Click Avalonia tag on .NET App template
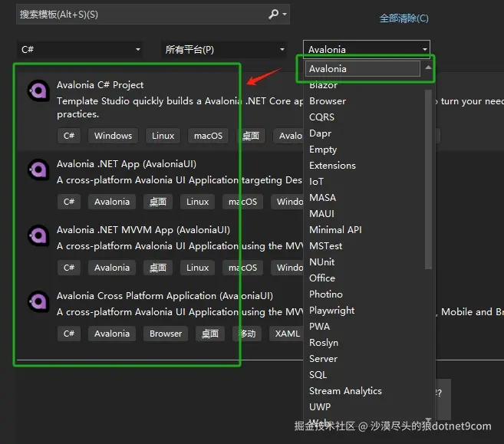This screenshot has height=444, width=504. click(x=112, y=202)
